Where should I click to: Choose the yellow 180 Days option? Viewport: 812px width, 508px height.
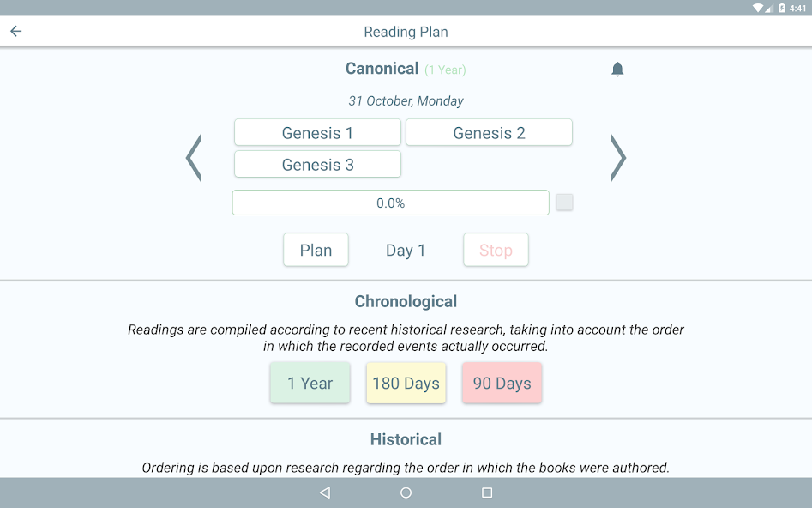406,383
